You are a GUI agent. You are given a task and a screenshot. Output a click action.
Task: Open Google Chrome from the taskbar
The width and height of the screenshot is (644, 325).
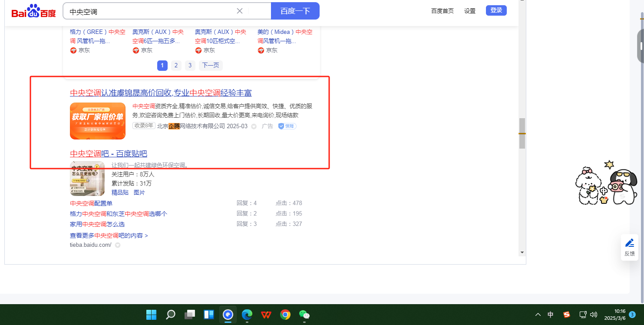point(285,315)
